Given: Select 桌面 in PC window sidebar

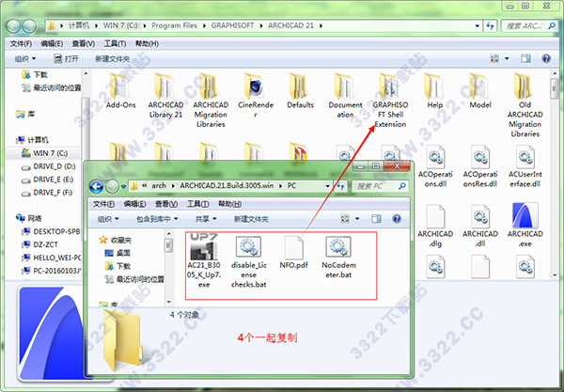Looking at the screenshot, I should click(x=117, y=253).
